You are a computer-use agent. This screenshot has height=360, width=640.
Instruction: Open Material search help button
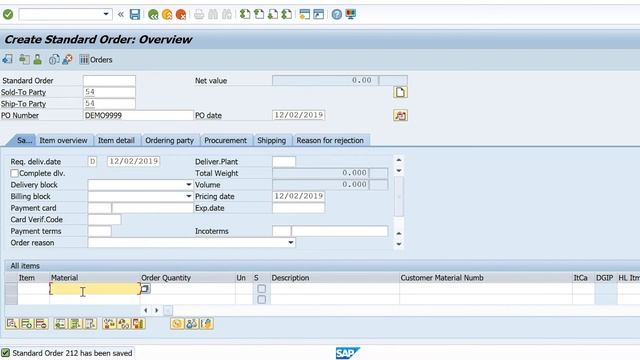(145, 289)
